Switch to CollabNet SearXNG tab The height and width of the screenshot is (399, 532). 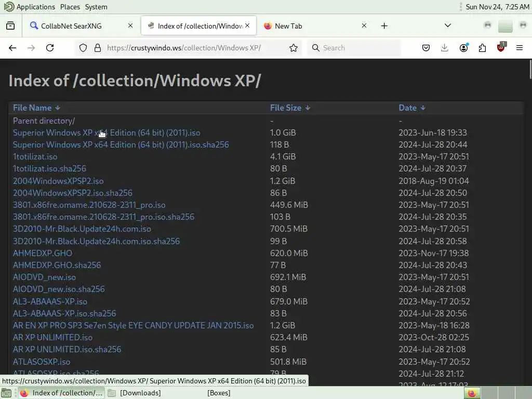coord(81,26)
